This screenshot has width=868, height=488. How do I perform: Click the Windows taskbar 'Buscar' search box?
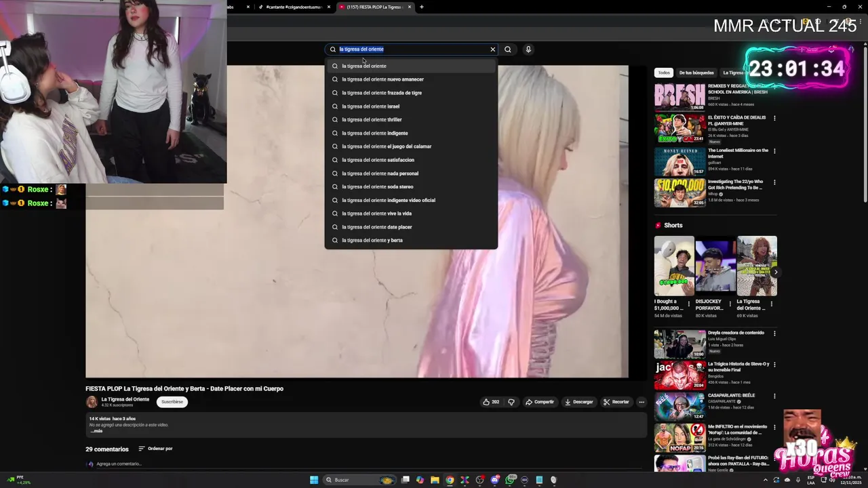(x=359, y=480)
